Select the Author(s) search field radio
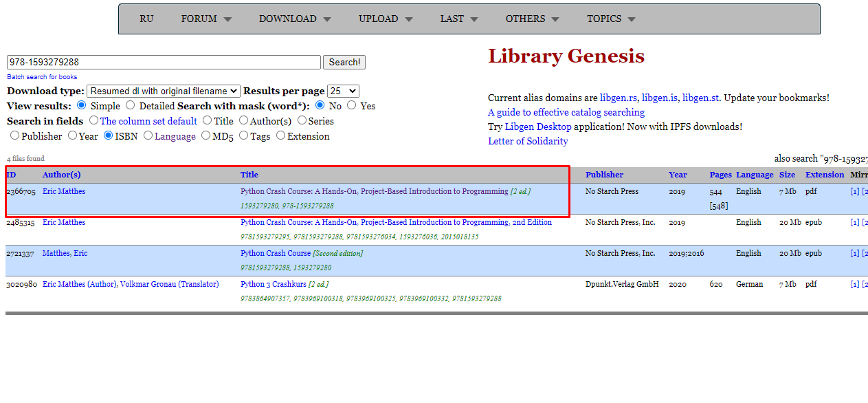Viewport: 868px width, 403px height. pyautogui.click(x=244, y=120)
